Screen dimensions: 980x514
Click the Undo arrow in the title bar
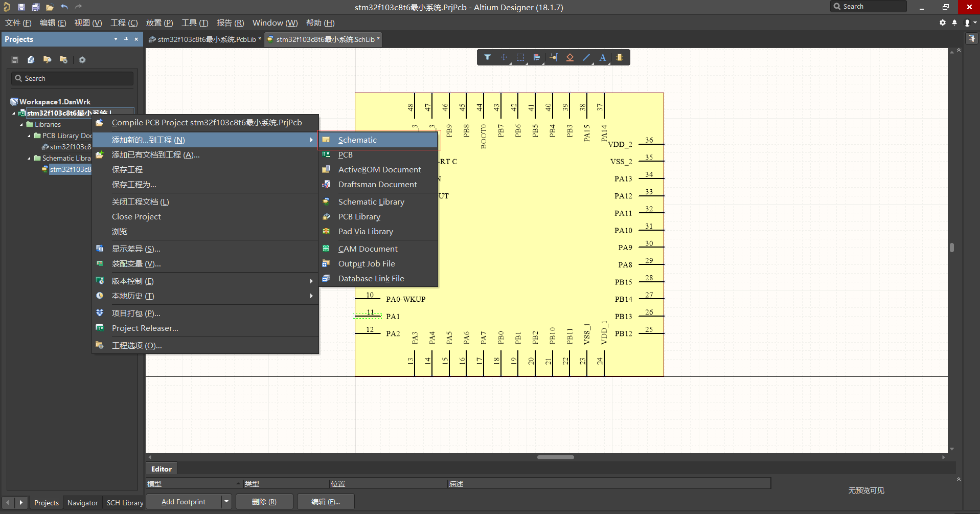(x=64, y=7)
